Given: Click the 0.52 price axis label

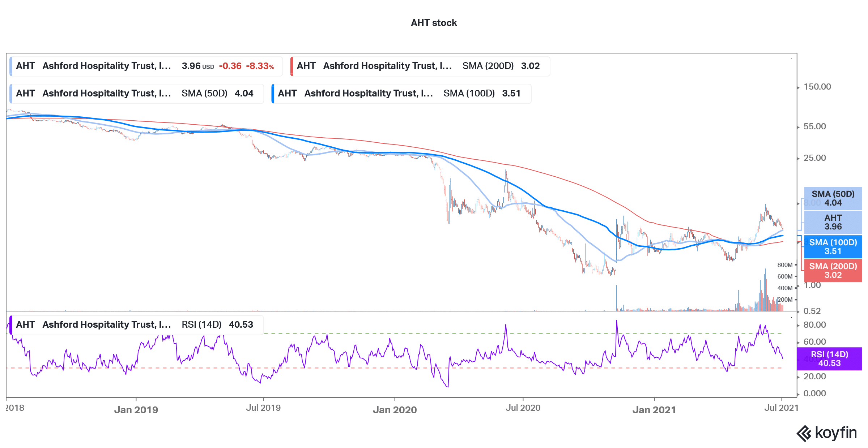Looking at the screenshot, I should pyautogui.click(x=812, y=311).
